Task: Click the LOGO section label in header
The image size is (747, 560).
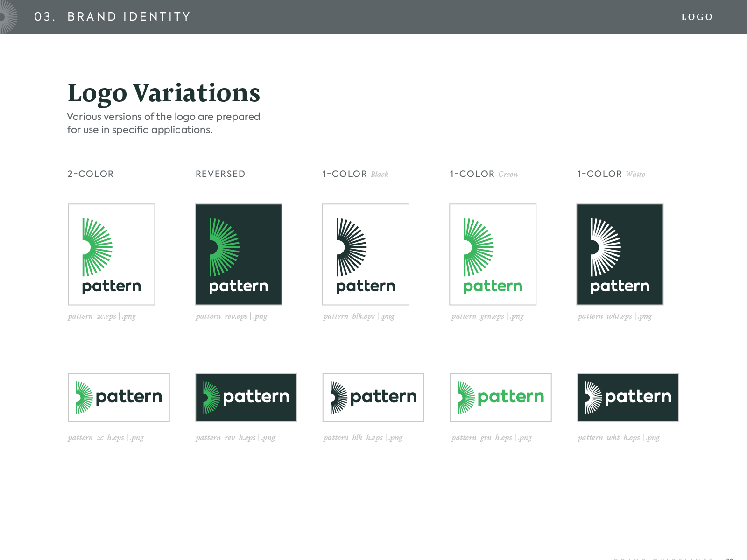Action: 697,17
